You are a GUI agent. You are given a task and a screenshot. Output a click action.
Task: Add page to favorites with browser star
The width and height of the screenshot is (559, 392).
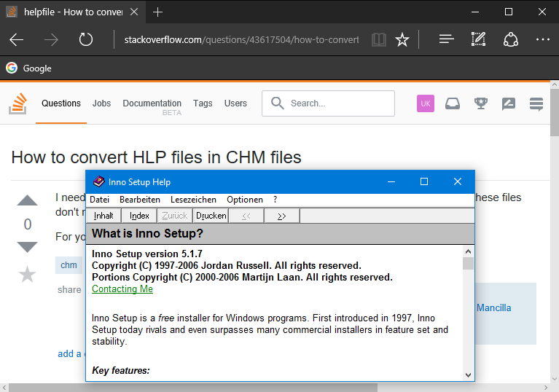tap(402, 39)
